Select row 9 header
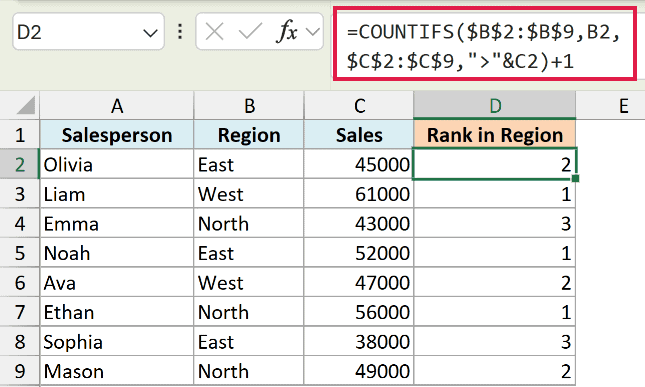645x387 pixels. pyautogui.click(x=20, y=371)
